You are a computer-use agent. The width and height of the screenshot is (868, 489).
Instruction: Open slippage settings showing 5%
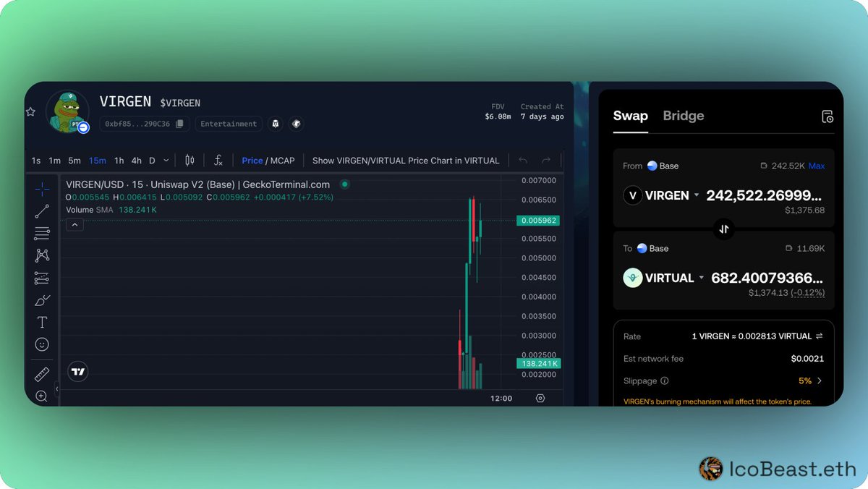coord(811,380)
